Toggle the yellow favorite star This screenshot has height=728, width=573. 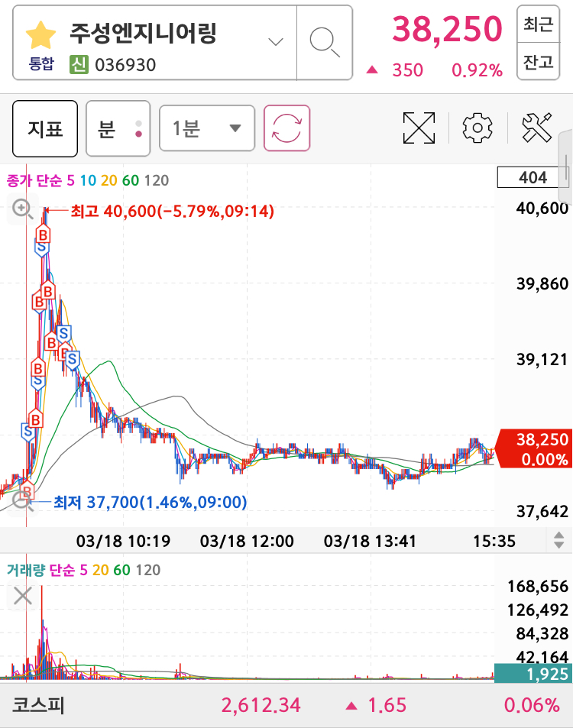click(x=40, y=35)
